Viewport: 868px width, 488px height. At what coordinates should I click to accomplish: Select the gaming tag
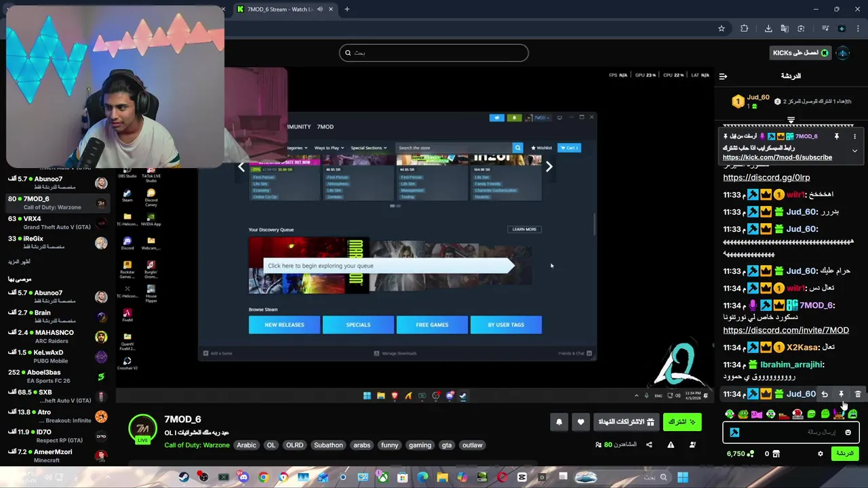[x=420, y=445]
